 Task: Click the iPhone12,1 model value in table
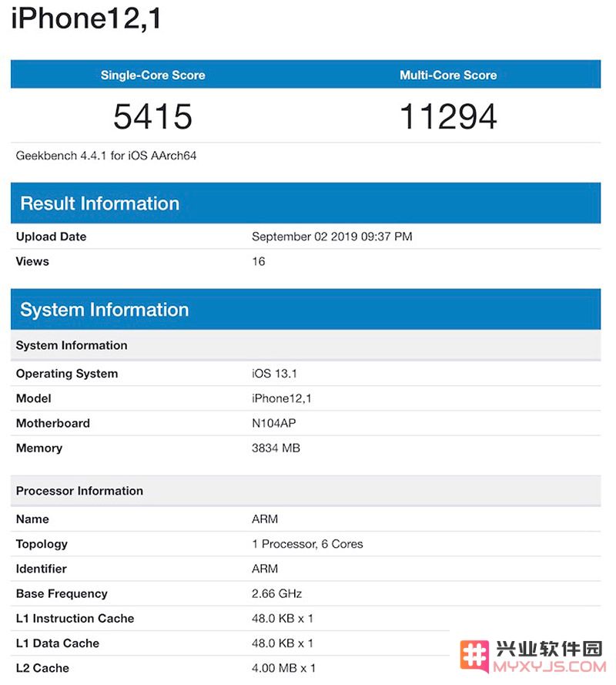[282, 398]
